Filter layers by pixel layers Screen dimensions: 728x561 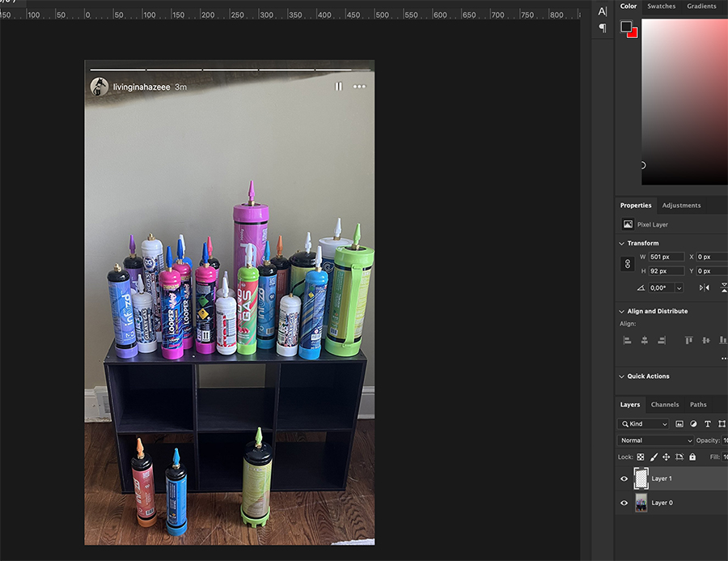[x=679, y=424]
